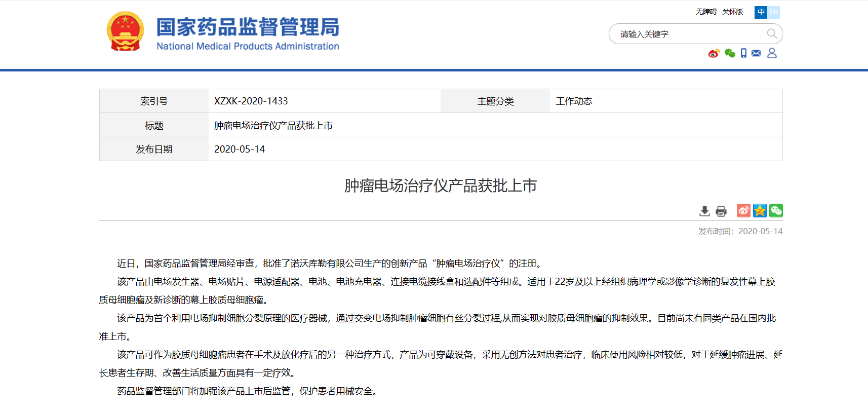This screenshot has height=412, width=868.
Task: Open 国家药品监督管理局 homepage title
Action: pos(248,27)
